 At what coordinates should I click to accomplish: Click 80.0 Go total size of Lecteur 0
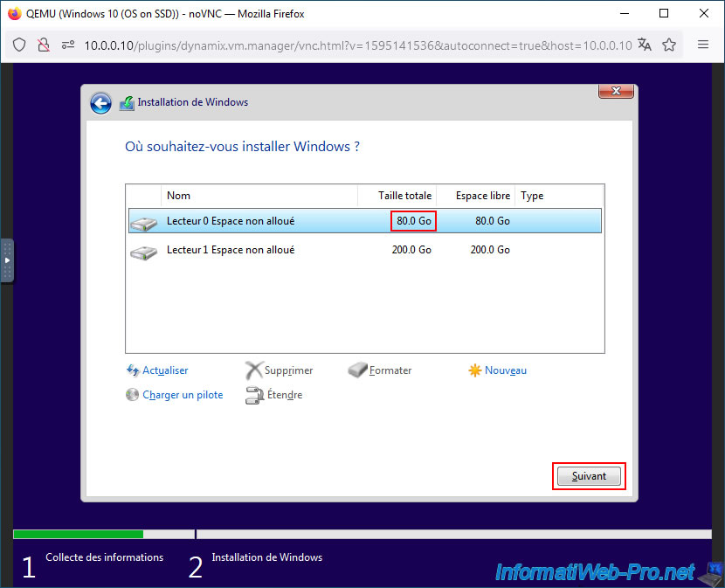coord(414,221)
